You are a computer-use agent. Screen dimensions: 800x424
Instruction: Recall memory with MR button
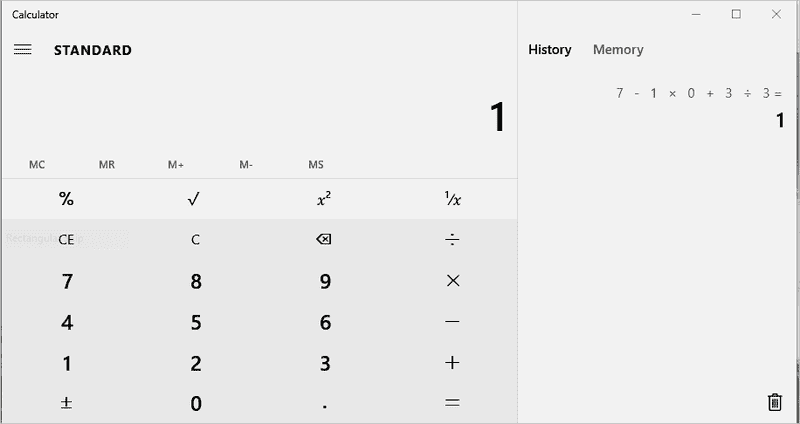pyautogui.click(x=107, y=165)
